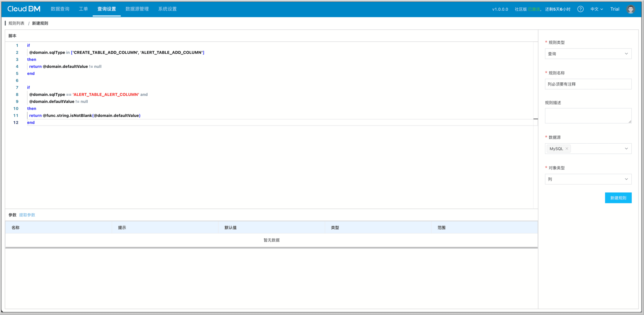
Task: Remove the MySQL tag with the x icon
Action: coord(567,149)
